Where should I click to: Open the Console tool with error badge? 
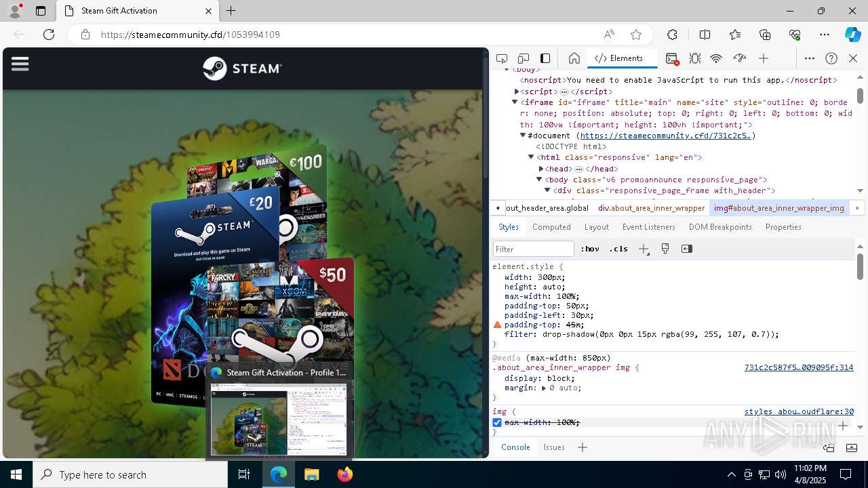(672, 58)
